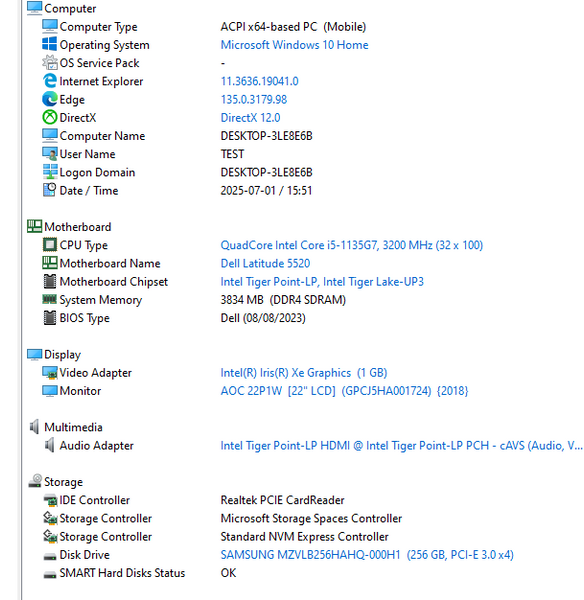Select the Microsoft Storage Spaces Controller value
The height and width of the screenshot is (600, 584).
pyautogui.click(x=311, y=518)
